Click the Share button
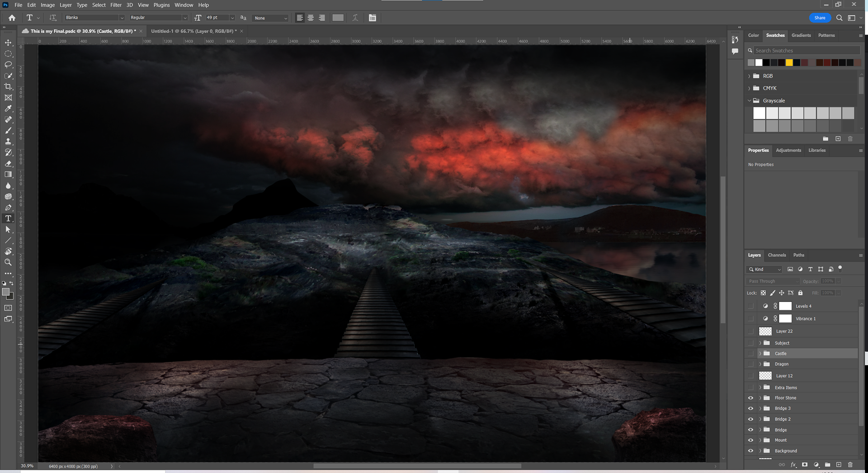This screenshot has height=473, width=868. pos(820,18)
